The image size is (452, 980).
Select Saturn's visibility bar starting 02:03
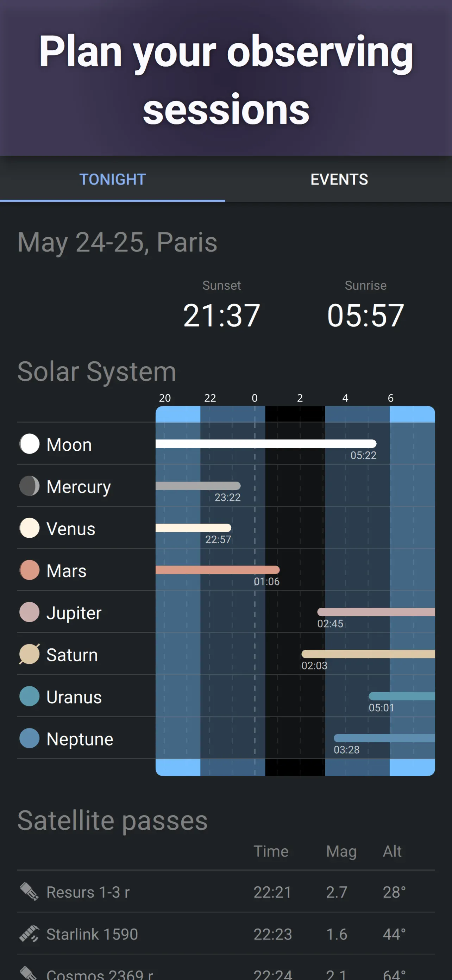(368, 654)
